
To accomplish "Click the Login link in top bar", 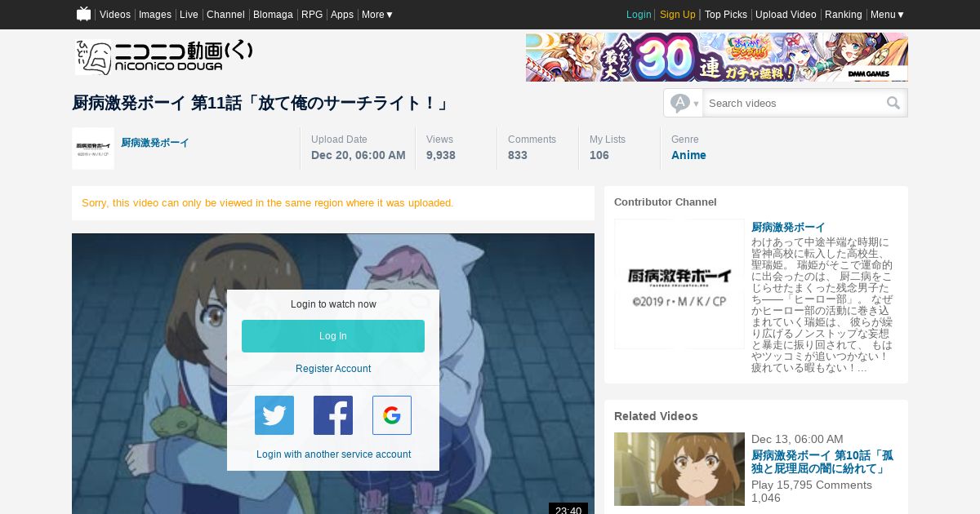I will (x=639, y=15).
